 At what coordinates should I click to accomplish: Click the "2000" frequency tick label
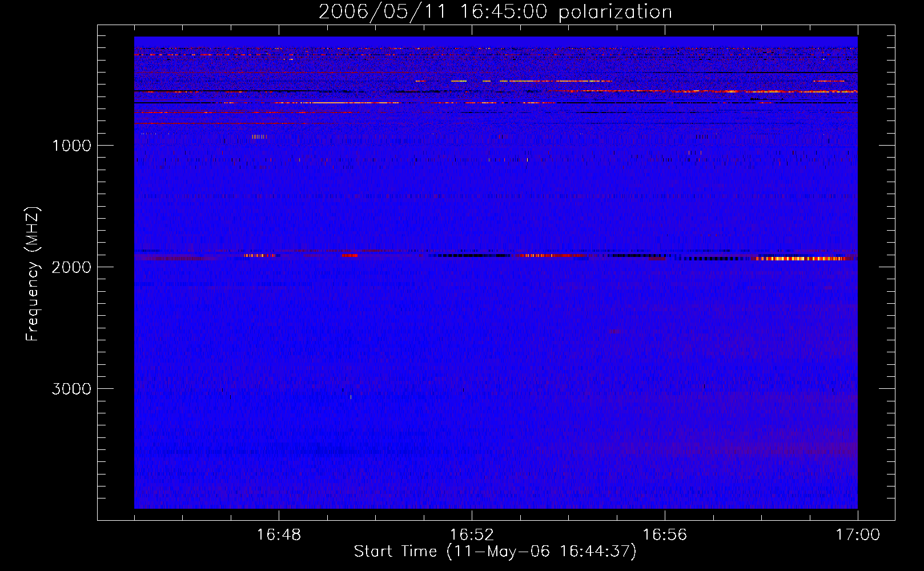(71, 267)
